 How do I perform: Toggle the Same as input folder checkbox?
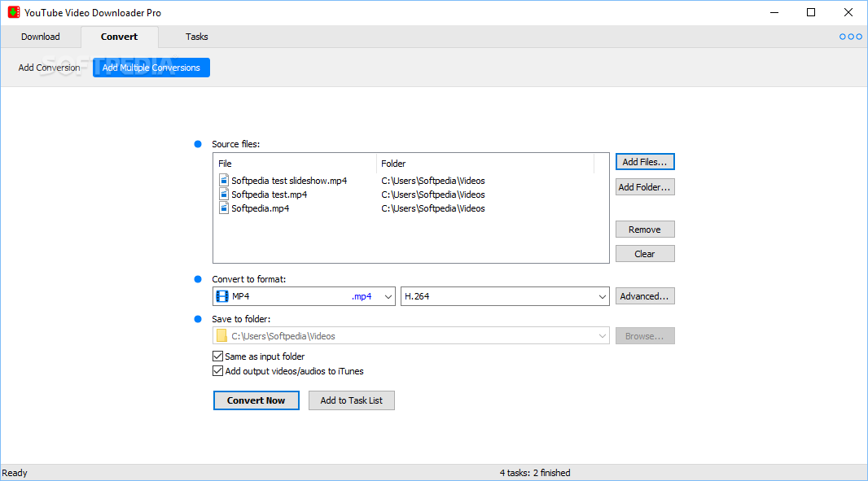click(217, 356)
